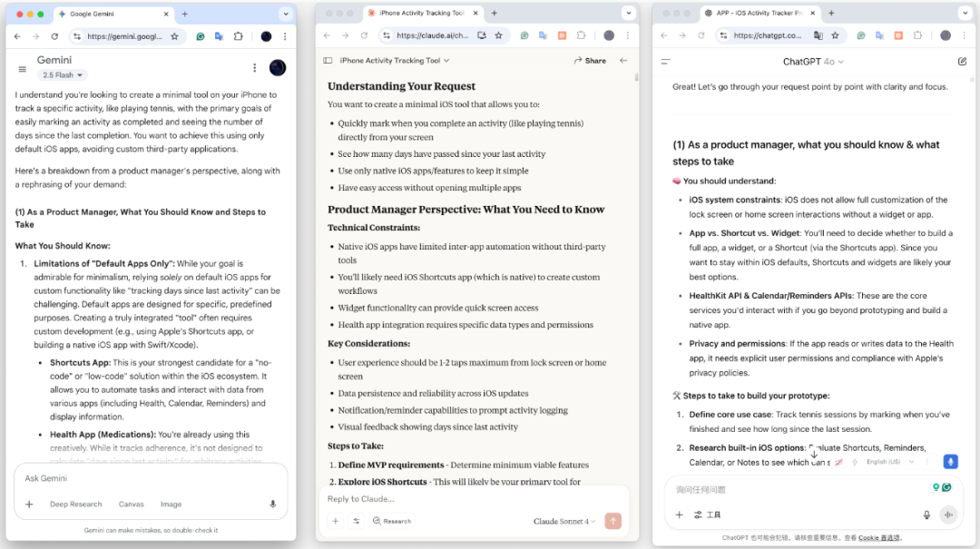This screenshot has width=980, height=549.
Task: Open ChatGPT 4o model dropdown
Action: tap(813, 62)
